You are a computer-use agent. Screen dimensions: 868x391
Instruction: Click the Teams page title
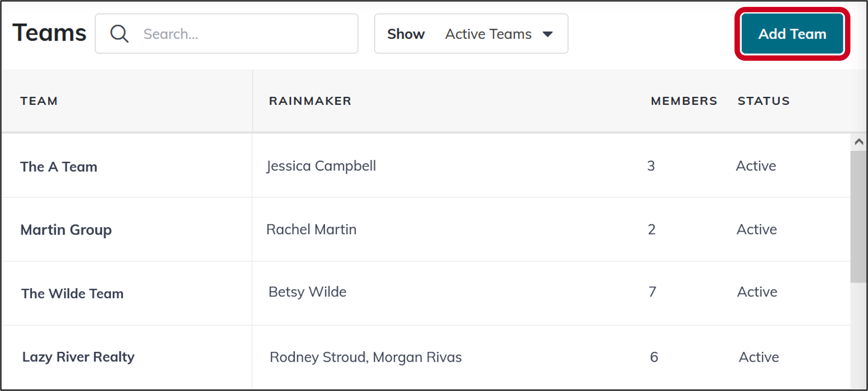tap(50, 32)
